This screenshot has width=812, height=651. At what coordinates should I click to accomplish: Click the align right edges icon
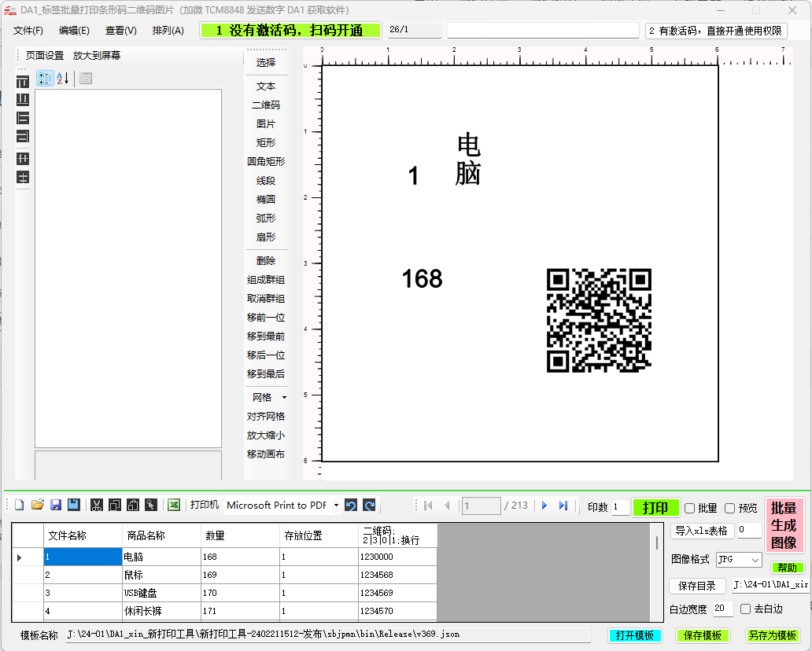(x=23, y=136)
